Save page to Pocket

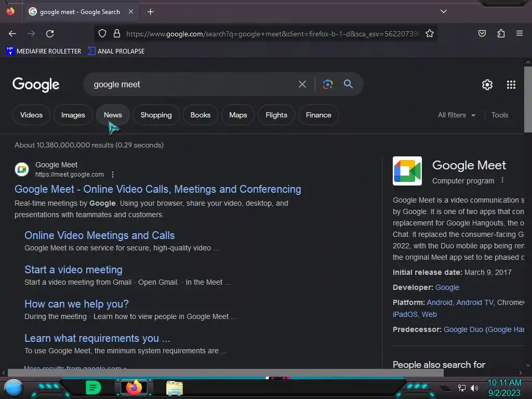click(482, 33)
